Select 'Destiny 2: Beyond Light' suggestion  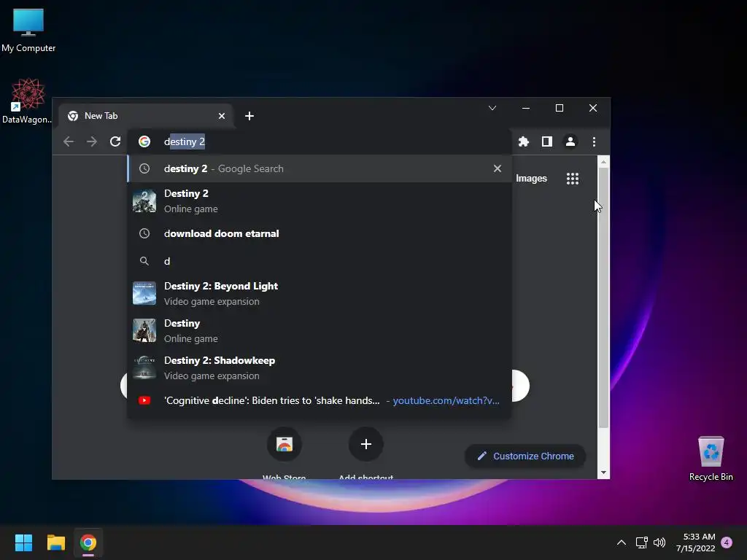click(320, 293)
